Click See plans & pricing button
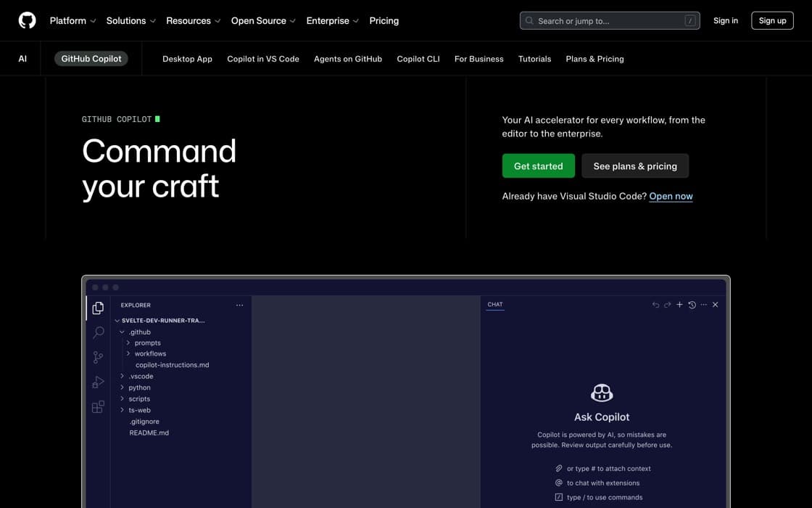This screenshot has height=508, width=812. pos(635,166)
